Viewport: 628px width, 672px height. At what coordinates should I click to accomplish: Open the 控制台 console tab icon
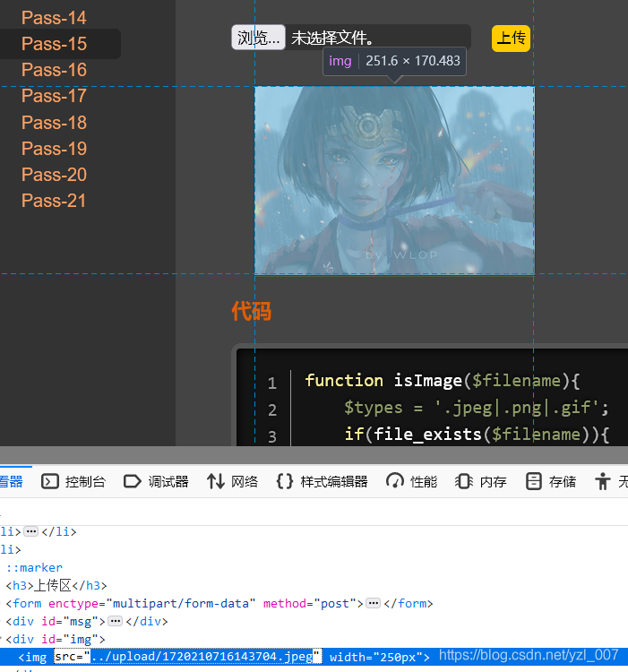coord(49,481)
